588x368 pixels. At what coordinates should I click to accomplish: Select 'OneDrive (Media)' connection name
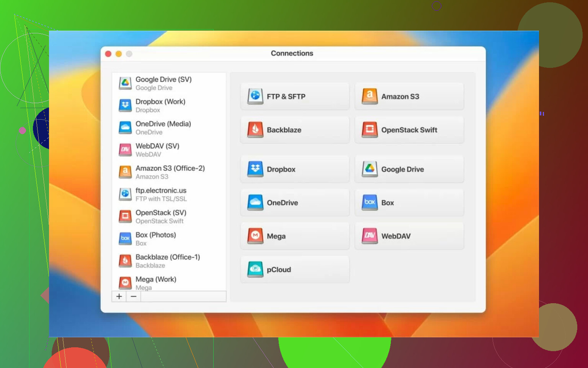[x=163, y=124]
